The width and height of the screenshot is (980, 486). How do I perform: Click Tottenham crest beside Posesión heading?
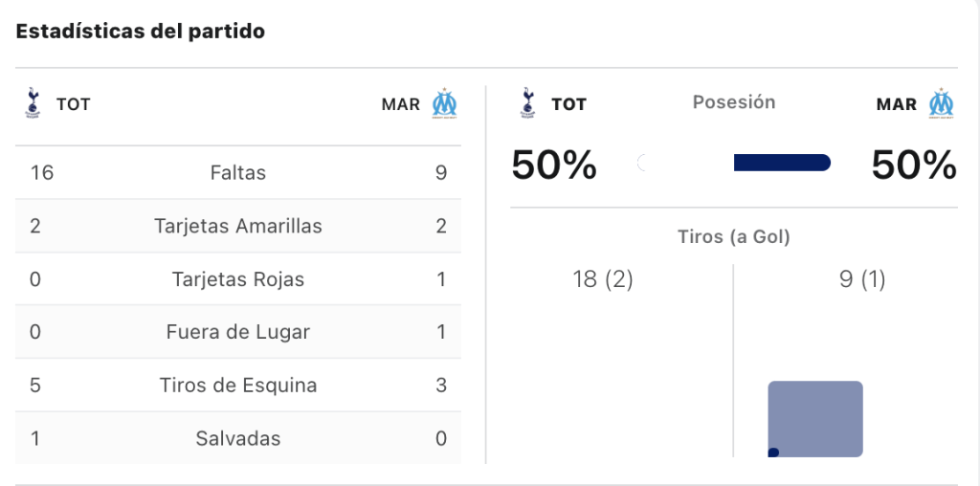coord(527,103)
